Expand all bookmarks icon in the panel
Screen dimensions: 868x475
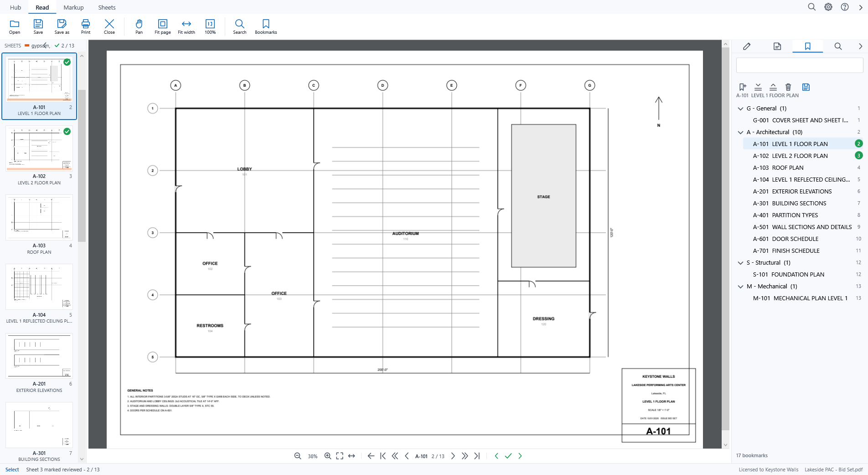[x=758, y=87]
